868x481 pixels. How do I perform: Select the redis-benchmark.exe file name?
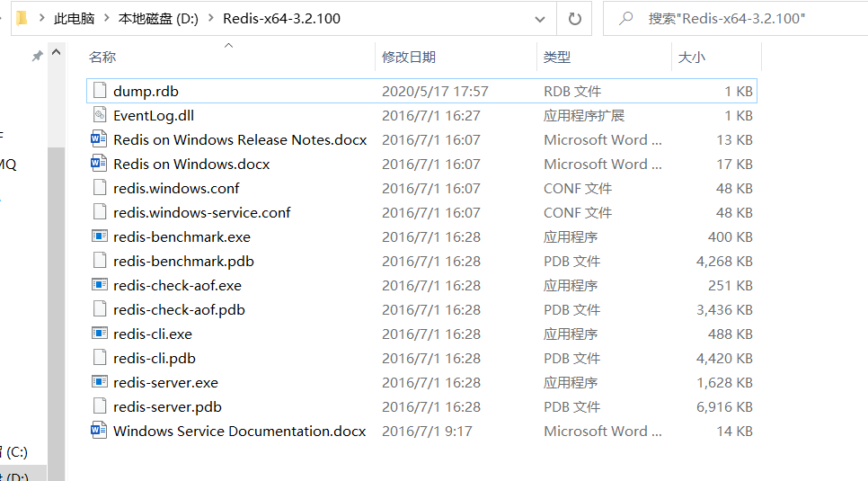(x=182, y=237)
